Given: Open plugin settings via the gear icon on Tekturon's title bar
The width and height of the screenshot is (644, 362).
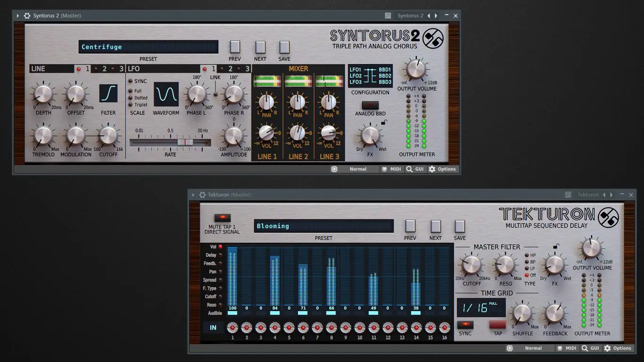Looking at the screenshot, I should click(202, 195).
